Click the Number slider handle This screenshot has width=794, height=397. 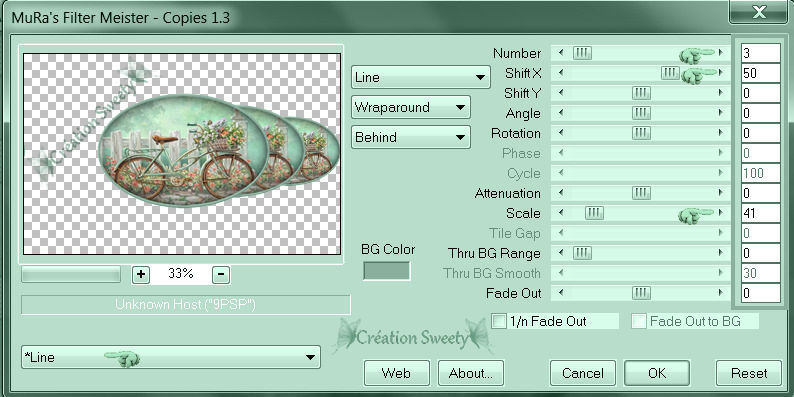click(582, 53)
